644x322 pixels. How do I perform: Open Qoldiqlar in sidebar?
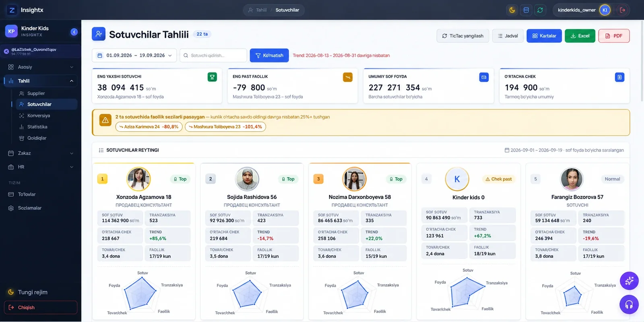coord(46,138)
